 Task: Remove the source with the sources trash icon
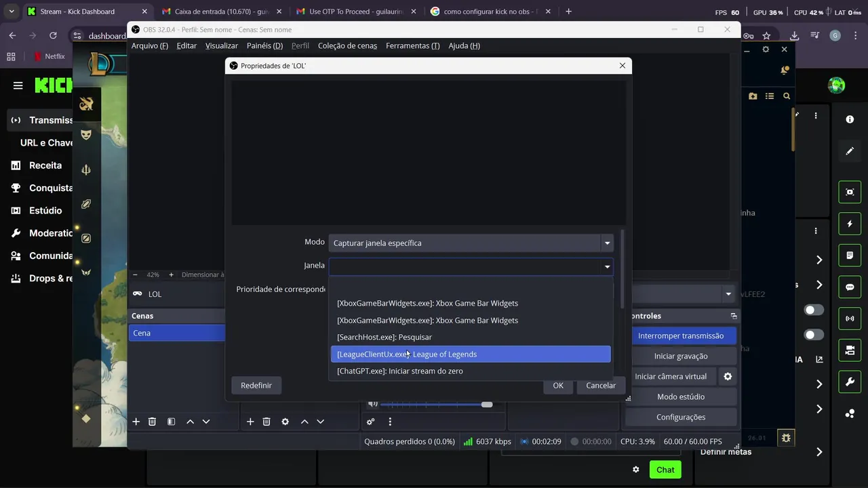point(267,422)
